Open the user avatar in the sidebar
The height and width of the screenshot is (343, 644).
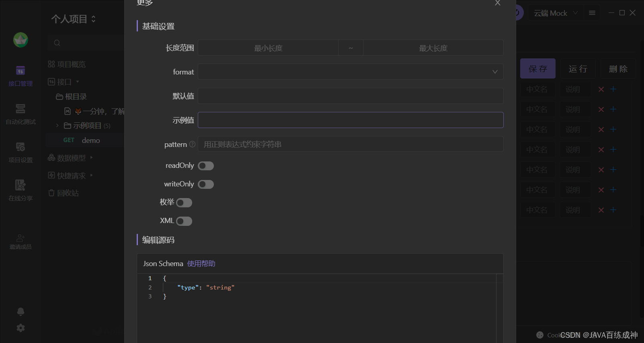click(x=21, y=40)
